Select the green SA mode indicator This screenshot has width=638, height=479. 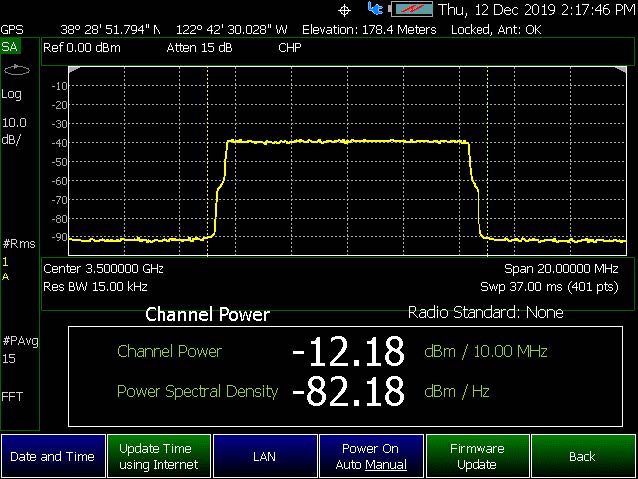tap(10, 47)
